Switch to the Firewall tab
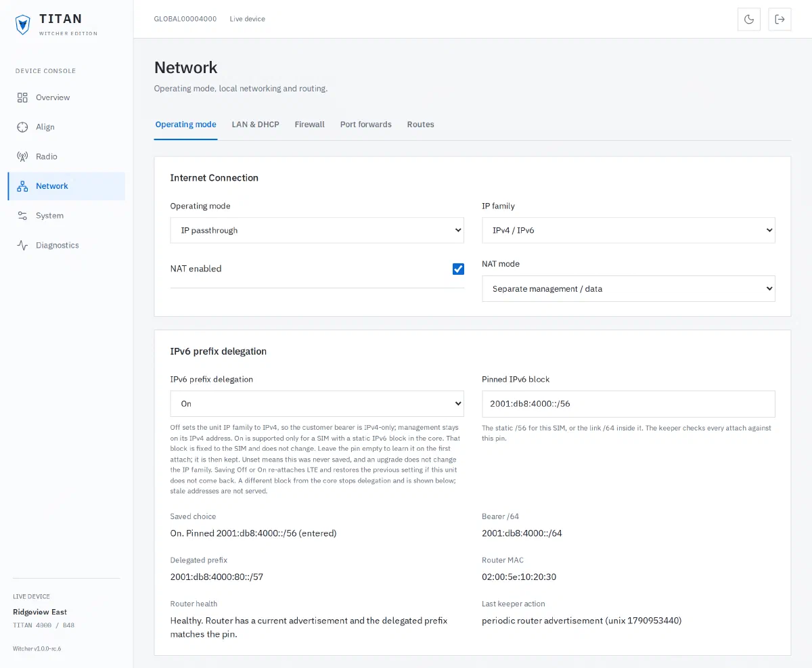 point(310,125)
